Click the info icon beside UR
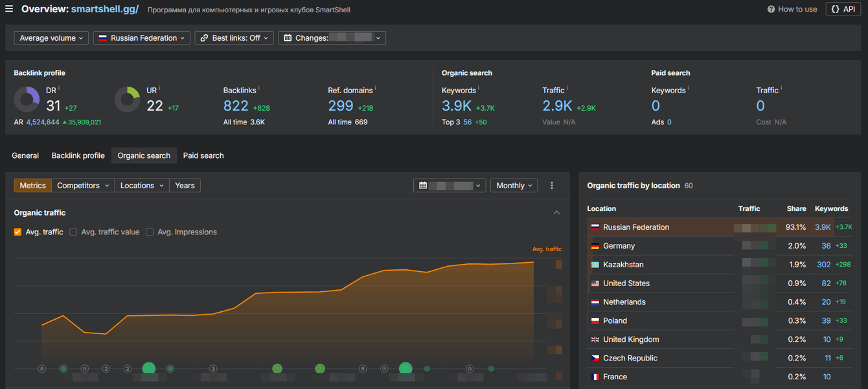This screenshot has width=868, height=389. click(x=159, y=88)
